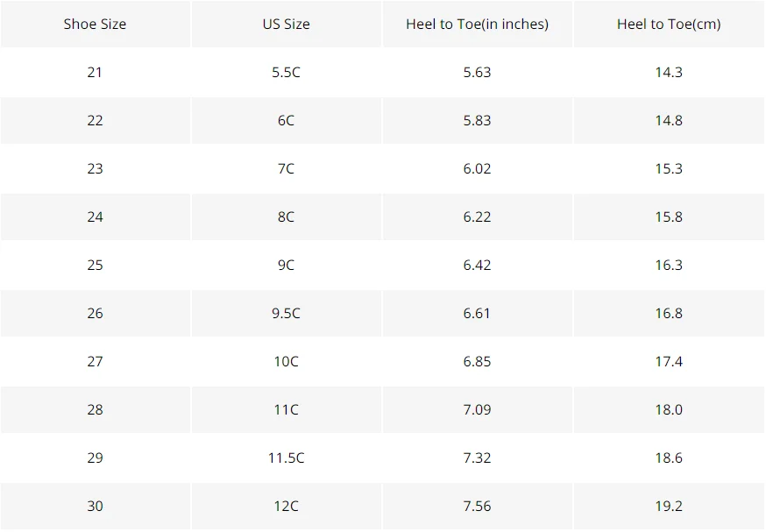Select the 9C US size cell
The height and width of the screenshot is (532, 766).
(x=287, y=266)
